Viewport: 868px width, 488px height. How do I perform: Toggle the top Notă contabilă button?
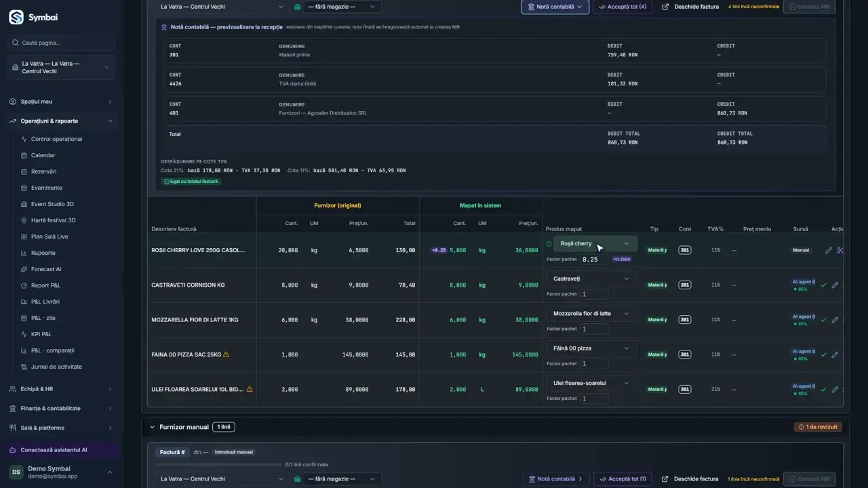(x=555, y=7)
